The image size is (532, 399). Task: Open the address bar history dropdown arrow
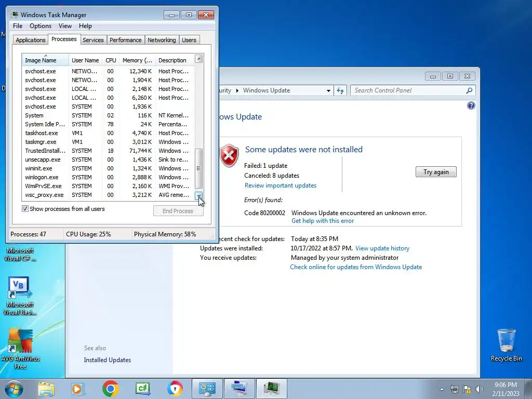(x=328, y=90)
